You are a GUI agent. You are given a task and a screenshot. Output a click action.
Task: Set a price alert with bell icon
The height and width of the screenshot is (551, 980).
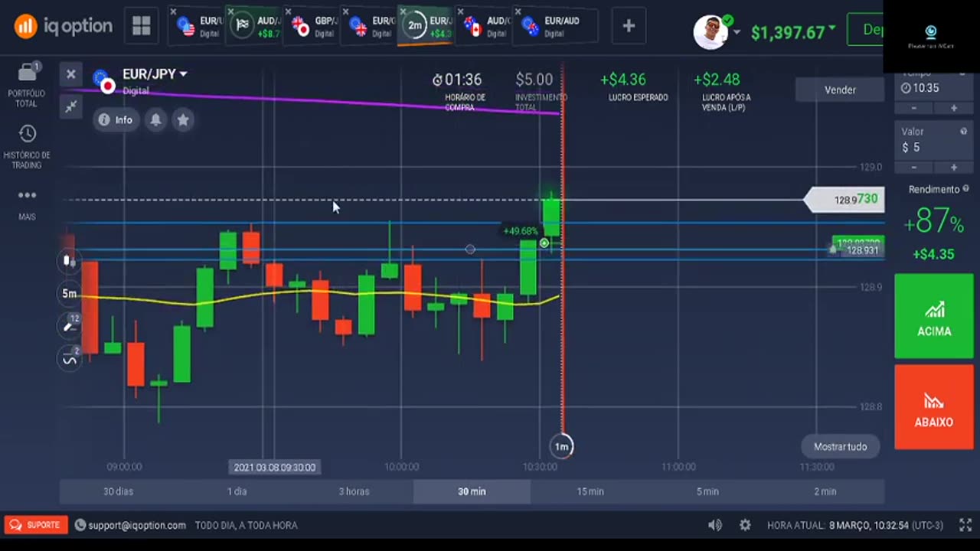(x=156, y=120)
